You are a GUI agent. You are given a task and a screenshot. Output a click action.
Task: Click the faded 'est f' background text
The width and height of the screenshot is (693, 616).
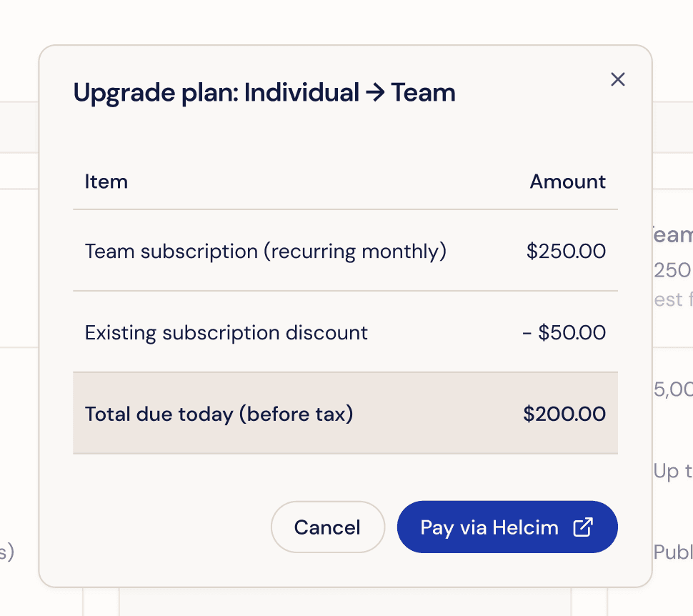click(673, 299)
